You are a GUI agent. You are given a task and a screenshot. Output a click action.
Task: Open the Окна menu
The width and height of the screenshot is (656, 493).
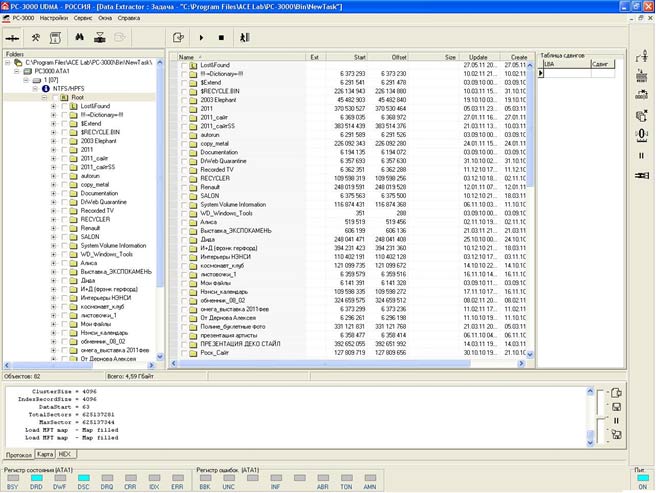pos(105,18)
